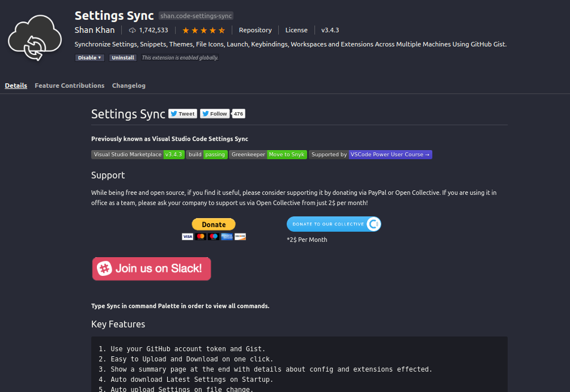Switch to the Feature Contributions tab
This screenshot has width=570, height=392.
(x=69, y=86)
